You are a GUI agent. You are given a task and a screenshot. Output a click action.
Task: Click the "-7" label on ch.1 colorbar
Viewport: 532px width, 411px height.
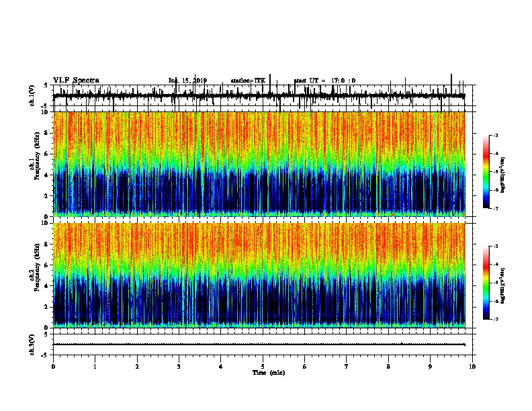496,208
